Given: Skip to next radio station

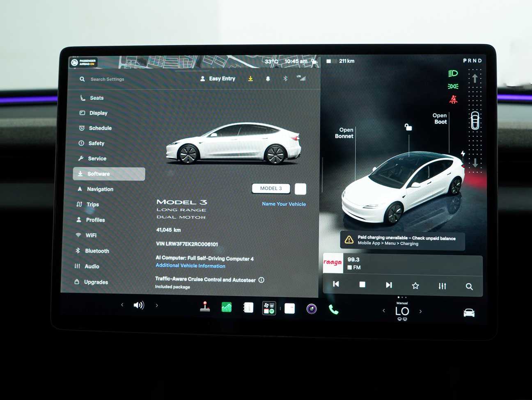Looking at the screenshot, I should pos(389,285).
